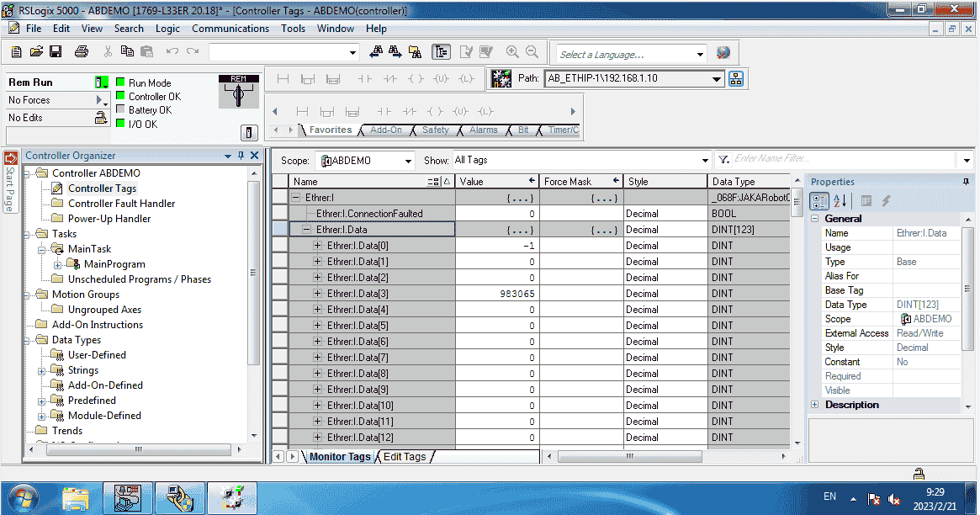
Task: Open the communication Path dropdown
Action: 717,79
